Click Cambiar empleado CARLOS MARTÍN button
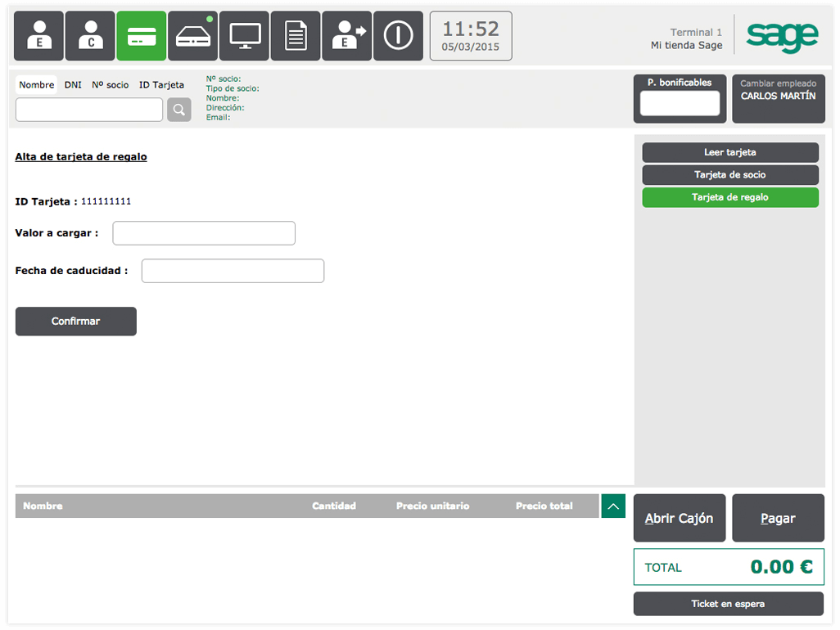Screen dimensions: 840x630 coord(779,98)
